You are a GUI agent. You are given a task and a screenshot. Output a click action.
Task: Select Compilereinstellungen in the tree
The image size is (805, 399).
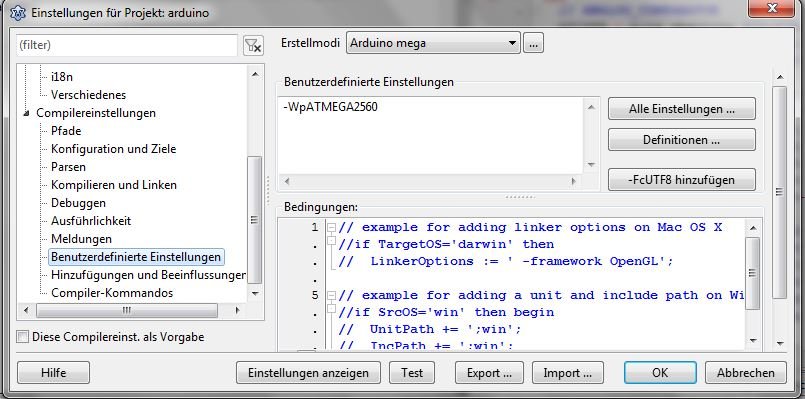95,113
